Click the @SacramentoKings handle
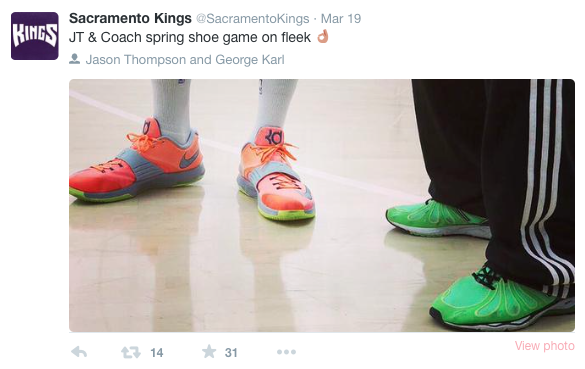The width and height of the screenshot is (585, 369). pos(253,19)
